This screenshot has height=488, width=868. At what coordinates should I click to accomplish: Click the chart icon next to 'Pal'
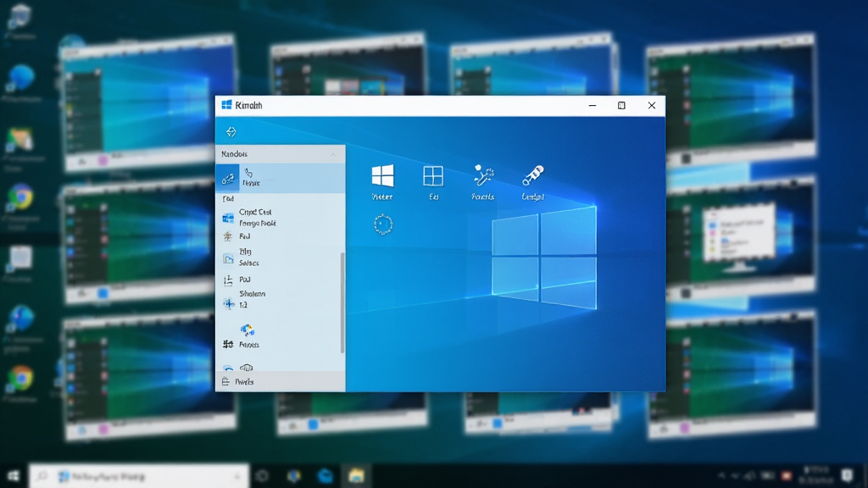(227, 280)
